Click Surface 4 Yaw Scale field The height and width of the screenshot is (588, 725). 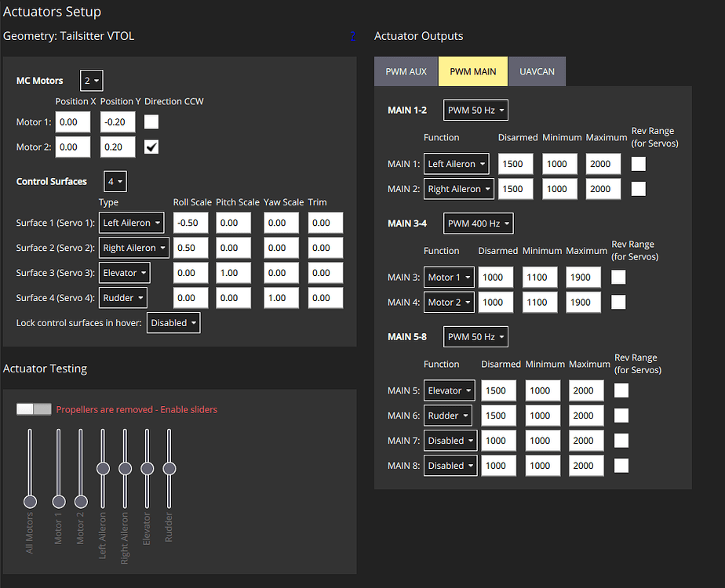(281, 297)
